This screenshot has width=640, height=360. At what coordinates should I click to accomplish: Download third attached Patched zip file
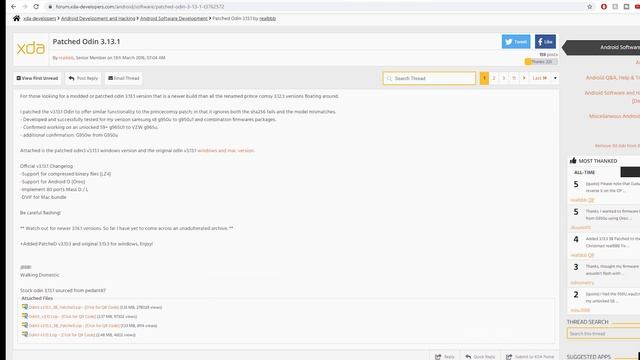(74, 326)
